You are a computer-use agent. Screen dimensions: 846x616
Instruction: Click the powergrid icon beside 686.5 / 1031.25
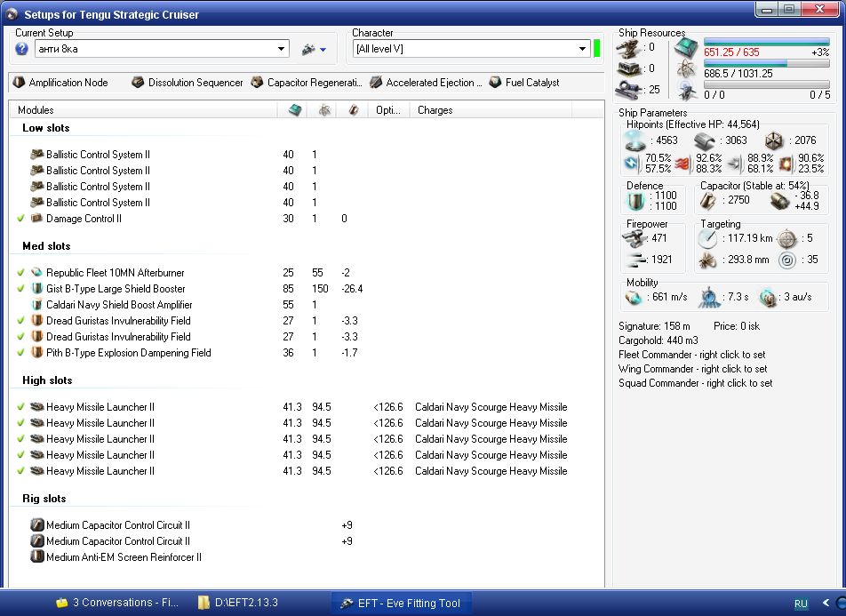point(686,69)
